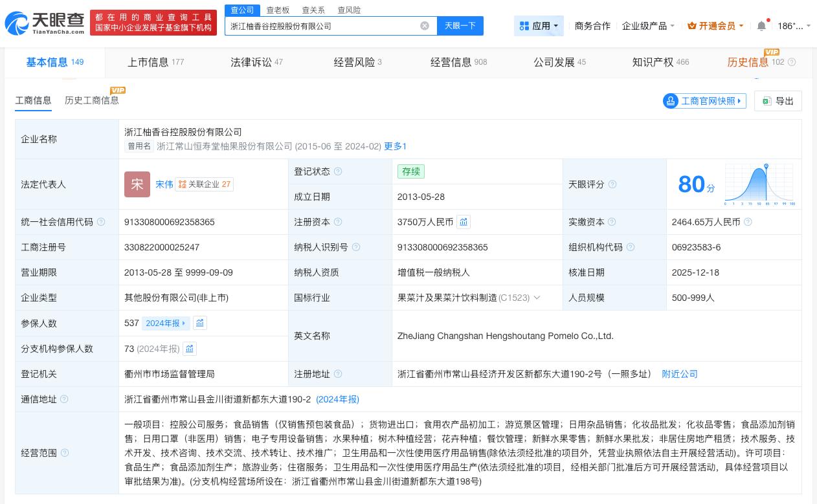Click the VIP badge on 历史信息
This screenshot has height=504, width=817.
tap(772, 52)
